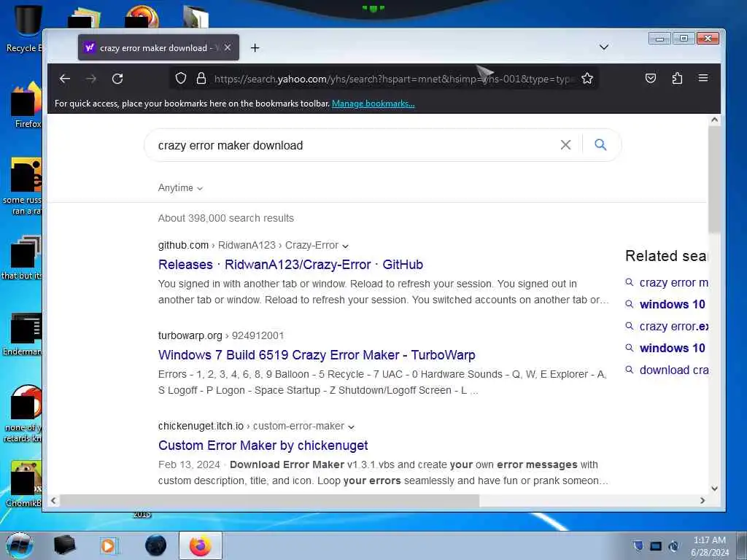Open the list all tabs chevron
The image size is (747, 560).
pos(603,47)
